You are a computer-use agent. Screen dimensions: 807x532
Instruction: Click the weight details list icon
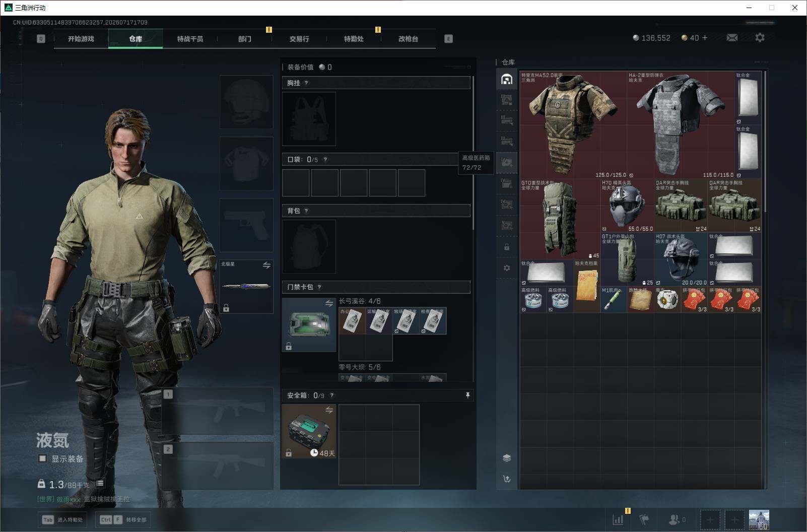[x=100, y=483]
